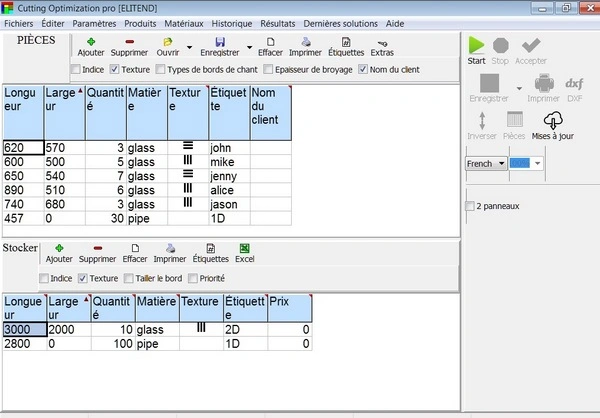Select the blue highlighted combo box beside French
This screenshot has height=418, width=600.
[x=525, y=163]
